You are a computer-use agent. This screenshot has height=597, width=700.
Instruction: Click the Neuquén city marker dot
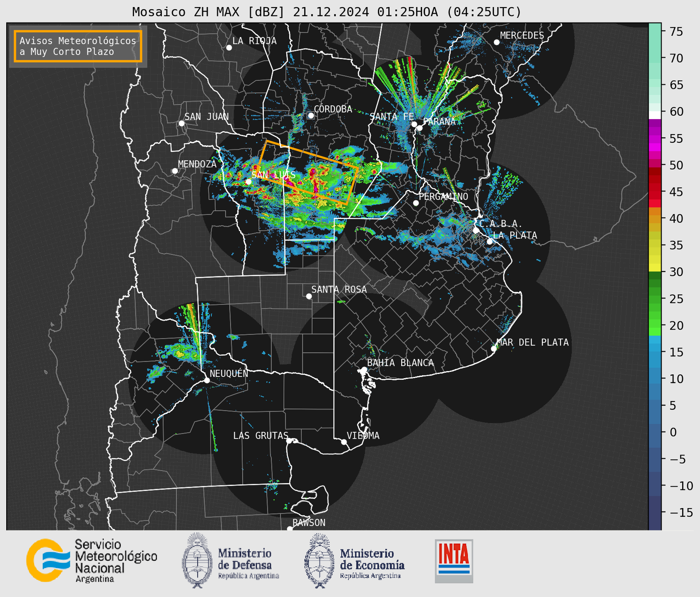click(x=207, y=380)
